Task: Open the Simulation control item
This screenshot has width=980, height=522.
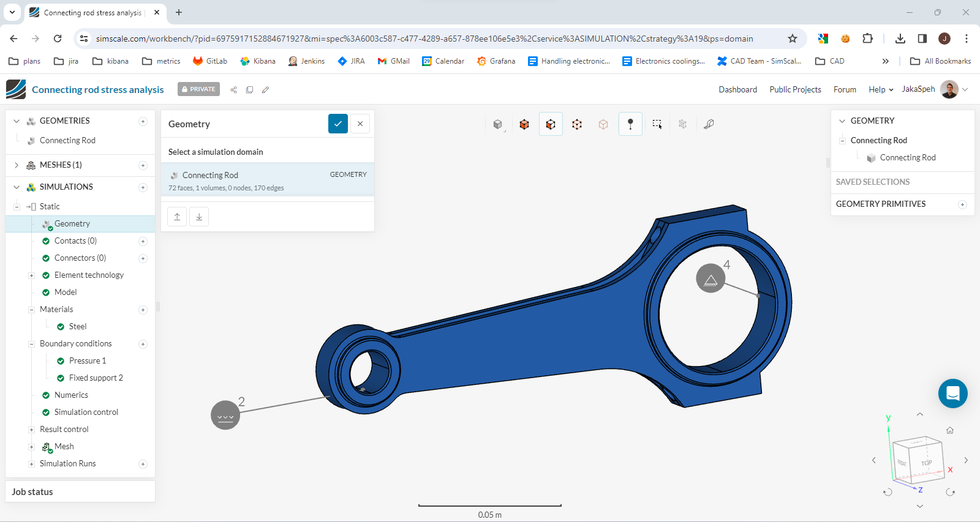Action: [86, 412]
